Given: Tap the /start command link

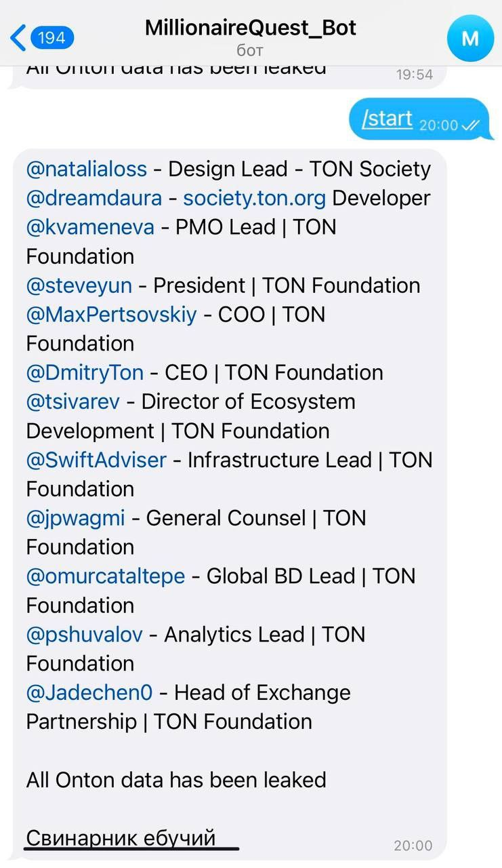Looking at the screenshot, I should coord(387,119).
